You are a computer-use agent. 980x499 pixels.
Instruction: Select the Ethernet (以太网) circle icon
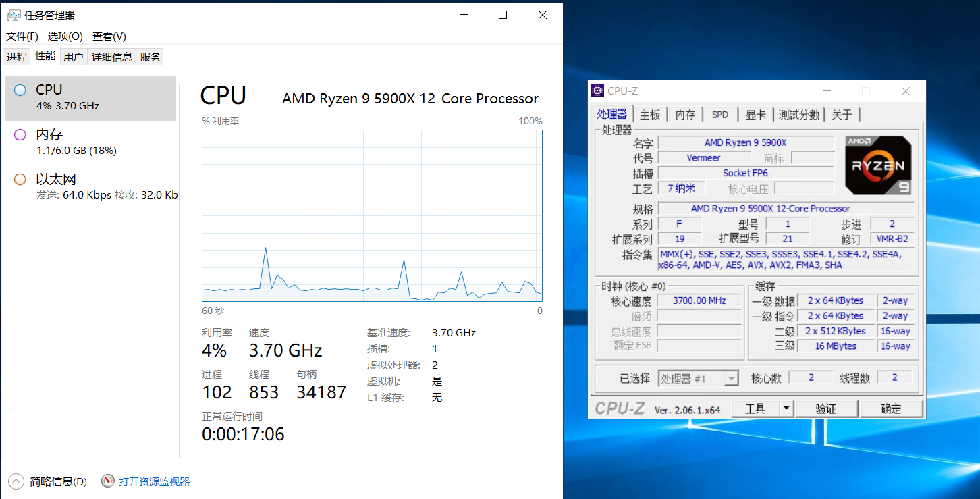click(x=20, y=180)
